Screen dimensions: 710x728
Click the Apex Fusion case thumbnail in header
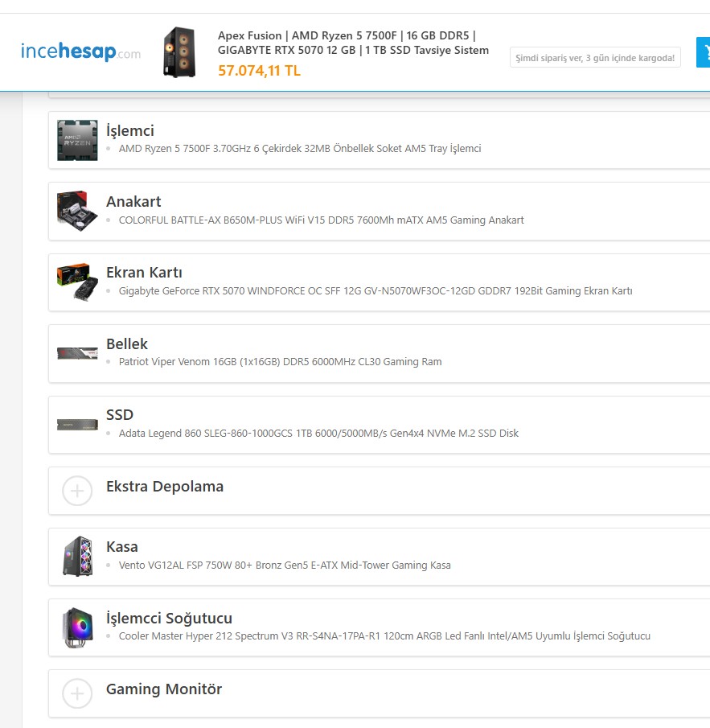179,52
